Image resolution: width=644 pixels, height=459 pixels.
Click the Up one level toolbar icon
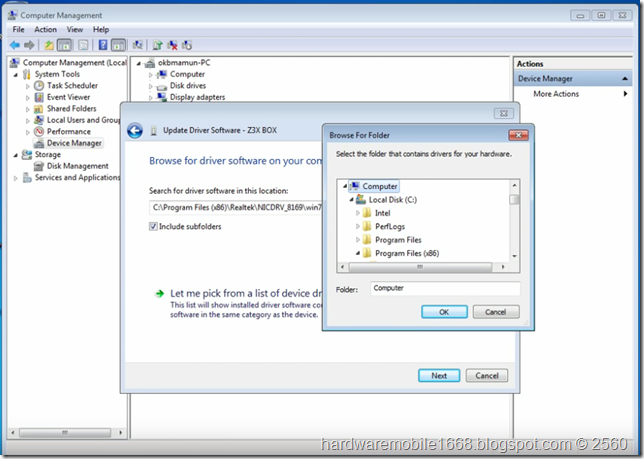pos(49,45)
